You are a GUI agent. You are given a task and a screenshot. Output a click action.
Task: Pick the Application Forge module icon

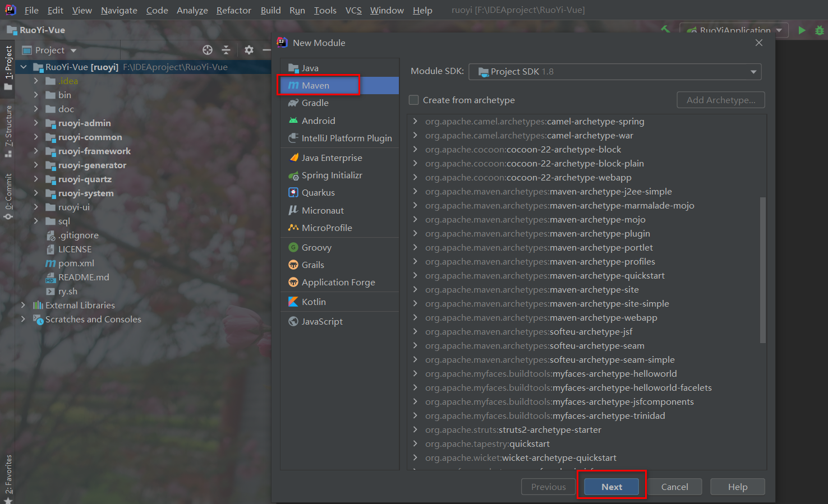pos(293,282)
